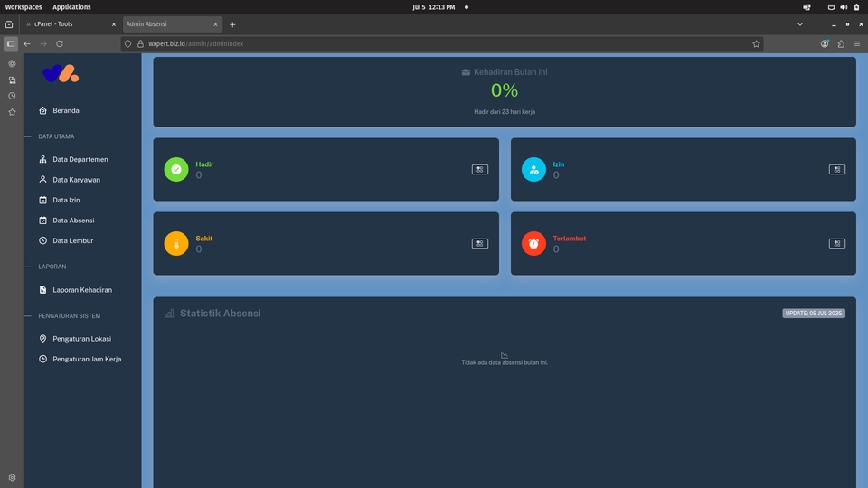The image size is (868, 488).
Task: Click the UPDATE: 05 JUL 2025 badge
Action: click(814, 314)
